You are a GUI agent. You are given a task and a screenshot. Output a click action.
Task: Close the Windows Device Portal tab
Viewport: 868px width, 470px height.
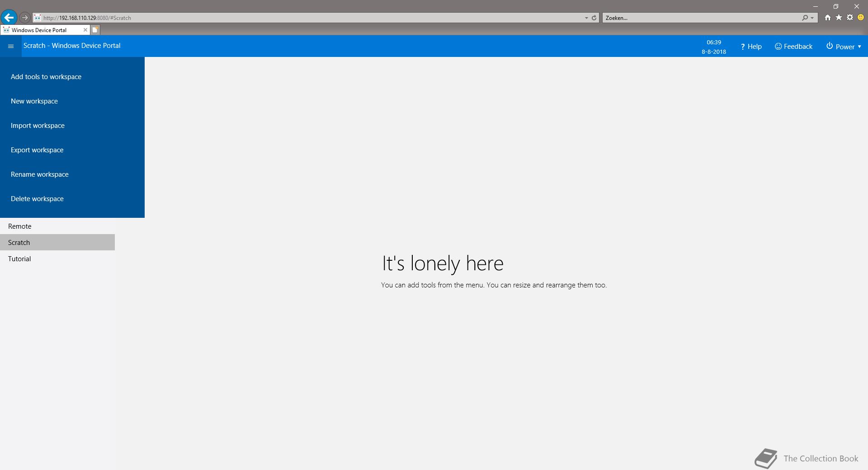click(85, 30)
